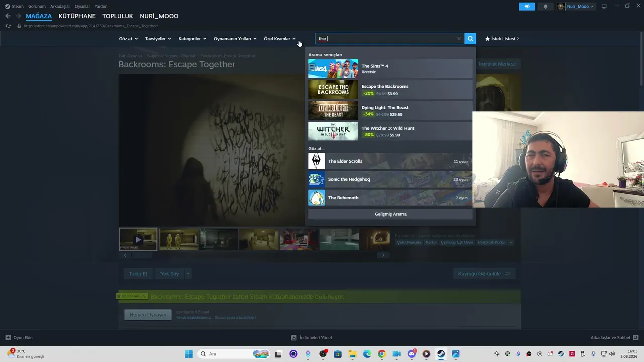Open the Oyunlar menu
644x362 pixels.
(x=83, y=6)
